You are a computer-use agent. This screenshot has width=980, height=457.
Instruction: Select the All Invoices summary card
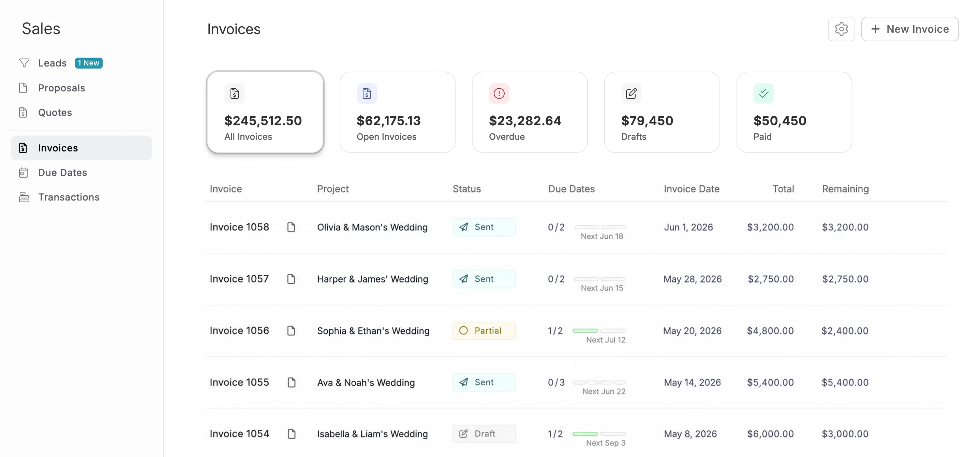[265, 112]
